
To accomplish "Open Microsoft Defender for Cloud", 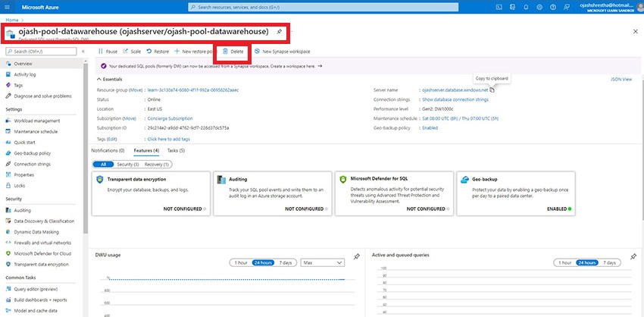I will pos(41,254).
